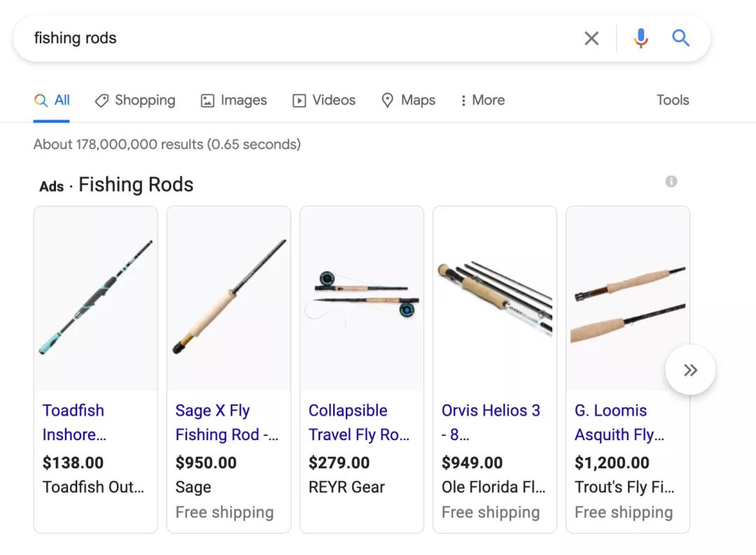Open the G. Loomis Asquith Fly link
The width and height of the screenshot is (756, 555).
pyautogui.click(x=619, y=422)
